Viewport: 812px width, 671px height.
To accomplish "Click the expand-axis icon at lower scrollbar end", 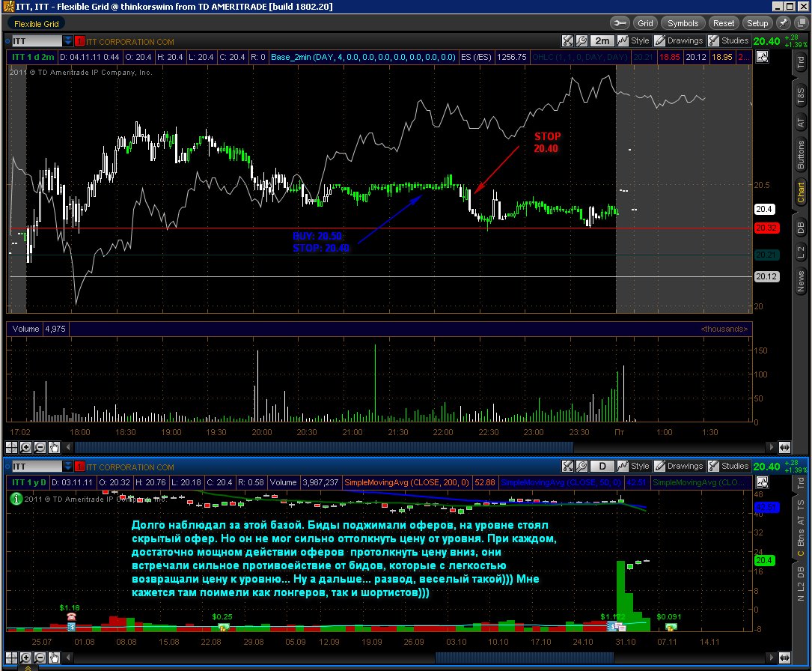I will (785, 658).
